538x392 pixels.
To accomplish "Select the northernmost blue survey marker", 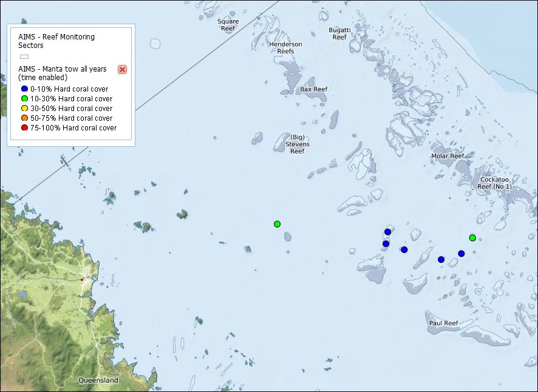I will point(388,232).
